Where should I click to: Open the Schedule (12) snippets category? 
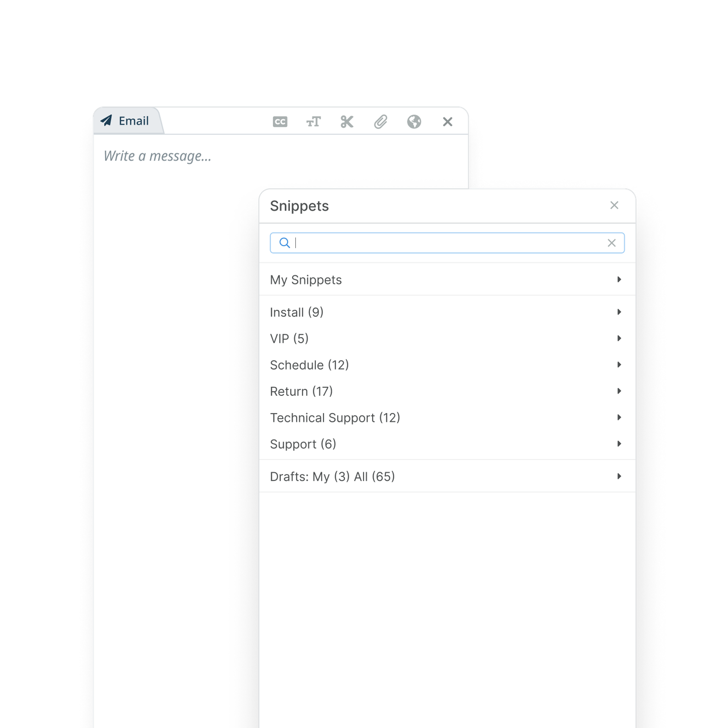point(447,365)
